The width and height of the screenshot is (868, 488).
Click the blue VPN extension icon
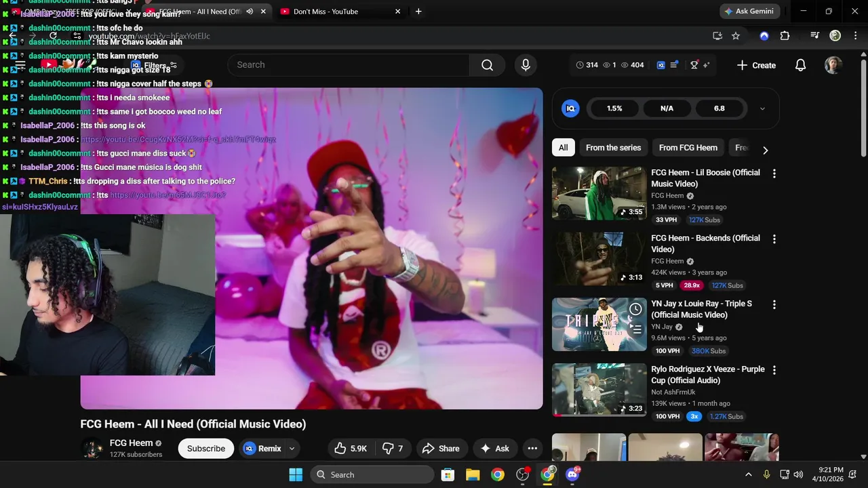[764, 36]
